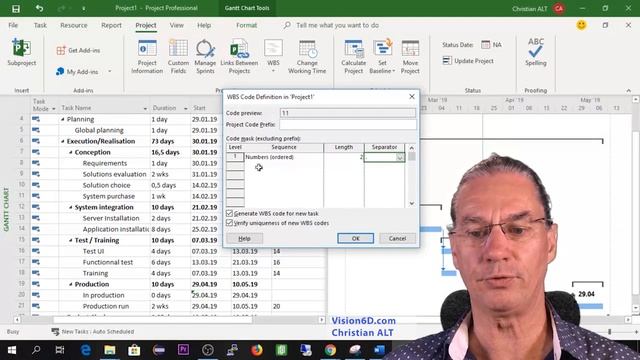The height and width of the screenshot is (360, 640).
Task: Switch to the View tab
Action: coord(176,25)
